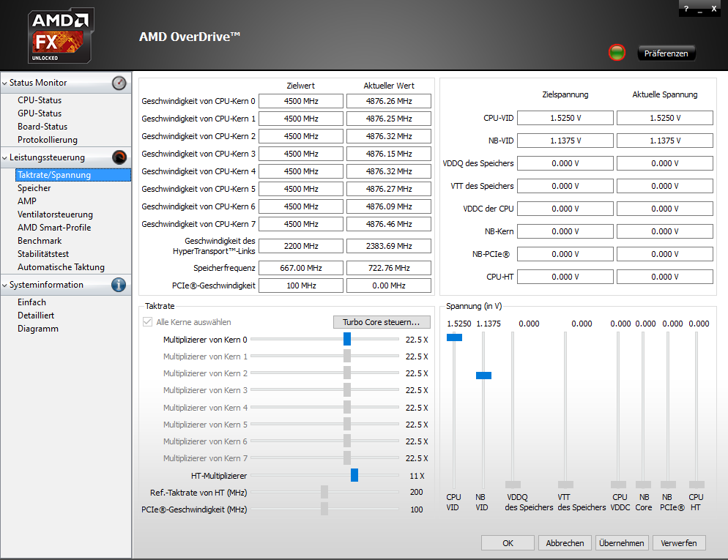Viewport: 728px width, 560px height.
Task: Open CPU-Status page
Action: click(x=40, y=100)
